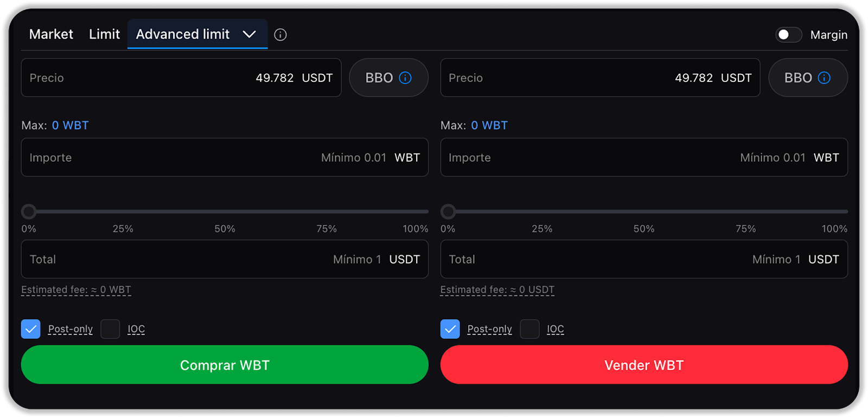
Task: Switch to the Market order tab
Action: click(x=51, y=34)
